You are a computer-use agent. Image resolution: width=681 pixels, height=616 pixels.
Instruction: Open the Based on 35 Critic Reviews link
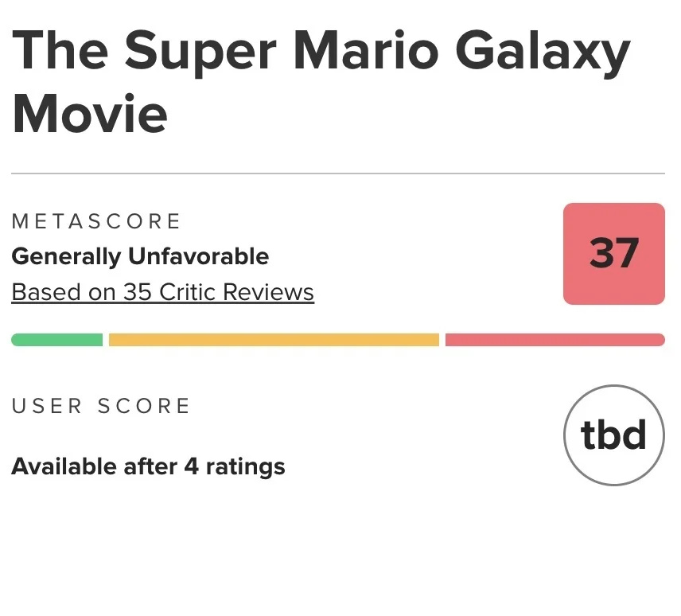(x=162, y=292)
